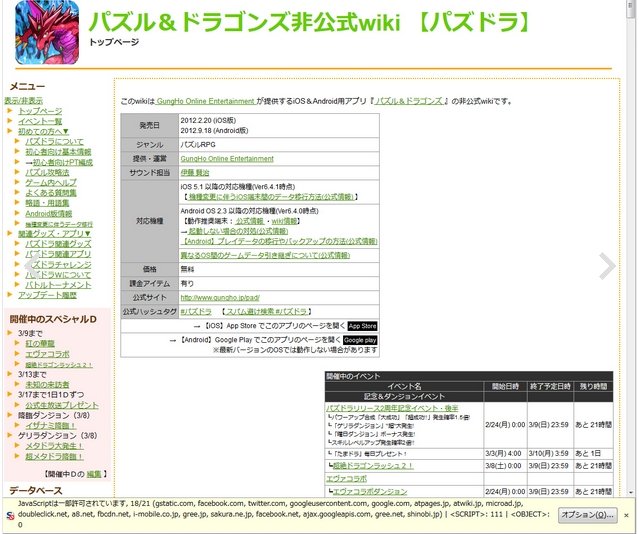The height and width of the screenshot is (534, 639).
Task: Open the オプション button in NoScript bar
Action: (x=587, y=515)
